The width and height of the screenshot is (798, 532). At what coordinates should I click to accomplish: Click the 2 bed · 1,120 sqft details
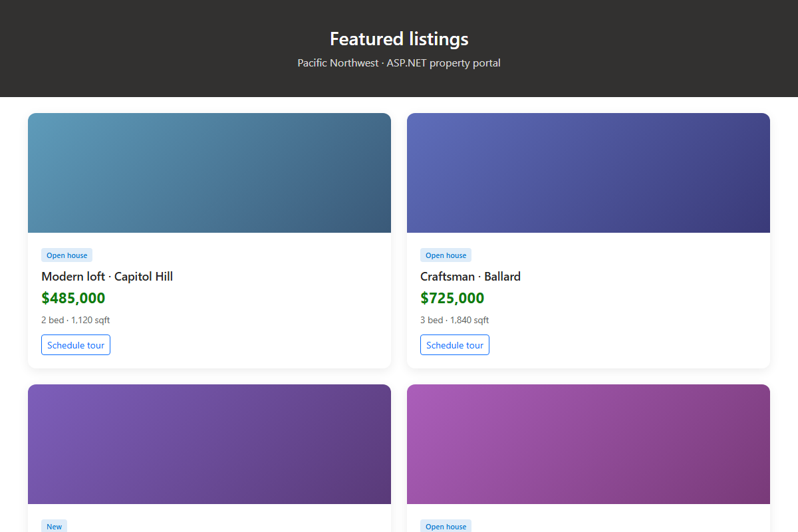76,320
